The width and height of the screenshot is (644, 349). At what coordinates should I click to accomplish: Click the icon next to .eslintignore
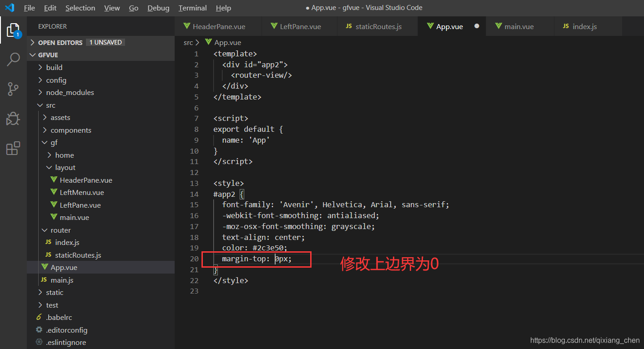39,342
